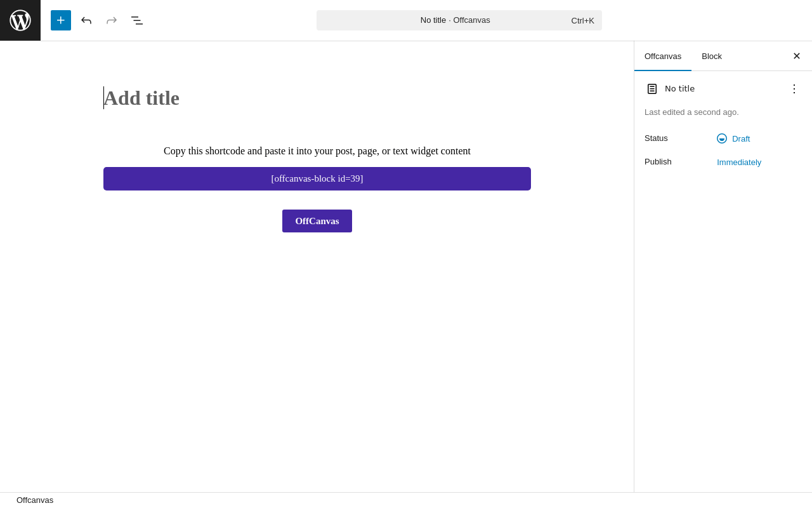Switch to the Block tab

(x=712, y=56)
